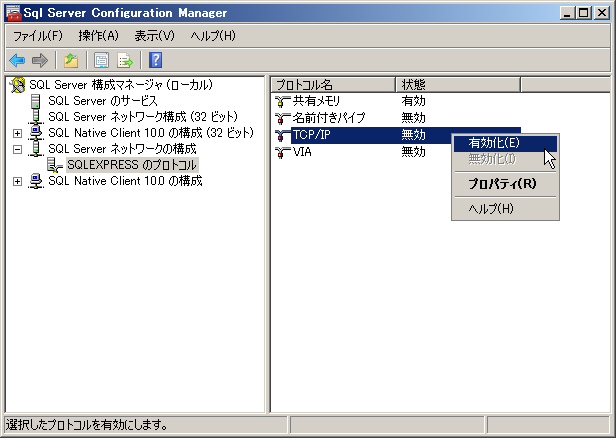Choose ヘルプ(H) in the context menu
This screenshot has width=616, height=438.
(505, 209)
